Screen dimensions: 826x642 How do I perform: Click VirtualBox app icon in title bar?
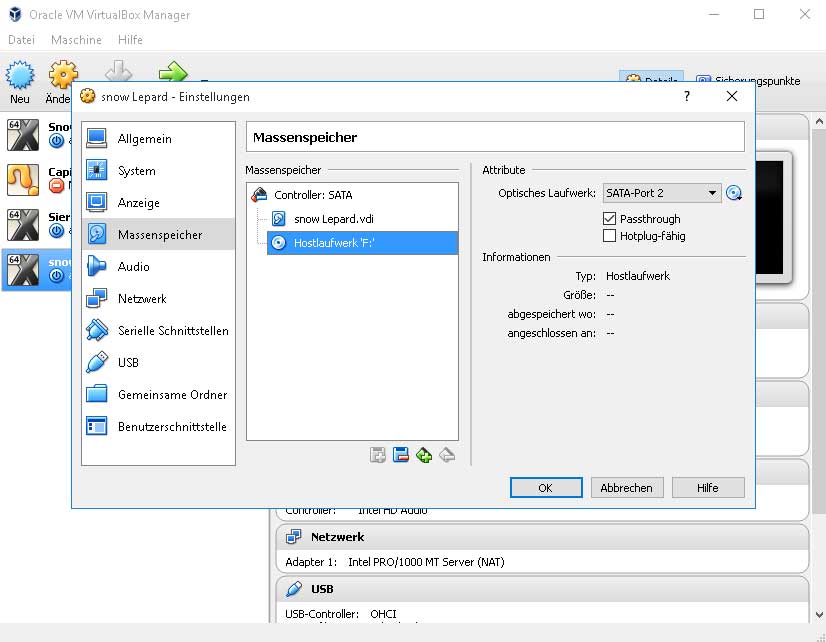[x=15, y=14]
